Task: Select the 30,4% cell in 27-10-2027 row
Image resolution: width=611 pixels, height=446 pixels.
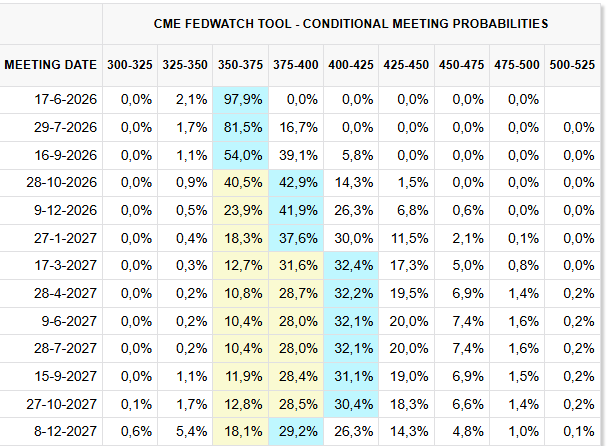Action: 351,404
